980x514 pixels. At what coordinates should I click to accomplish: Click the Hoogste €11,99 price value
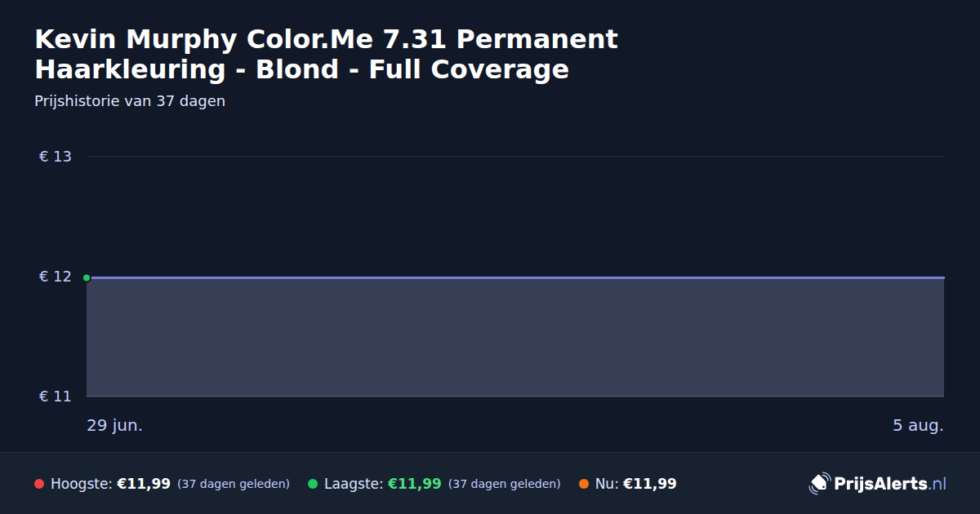pyautogui.click(x=144, y=484)
